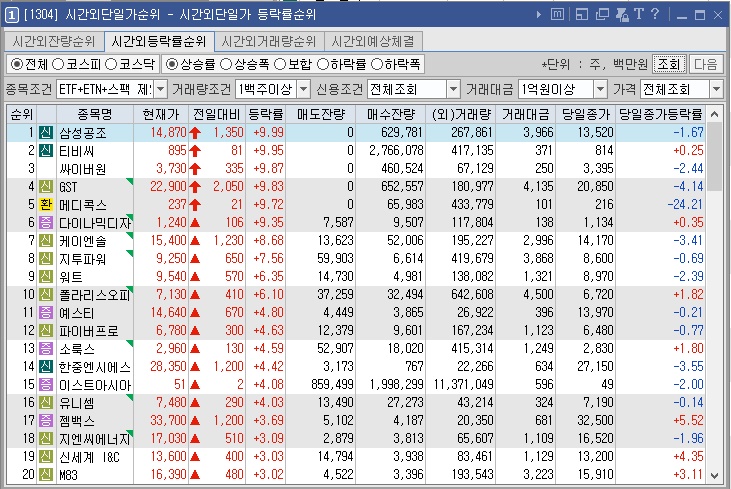Click the window number 1 icon in title bar
The width and height of the screenshot is (731, 489).
pos(12,15)
